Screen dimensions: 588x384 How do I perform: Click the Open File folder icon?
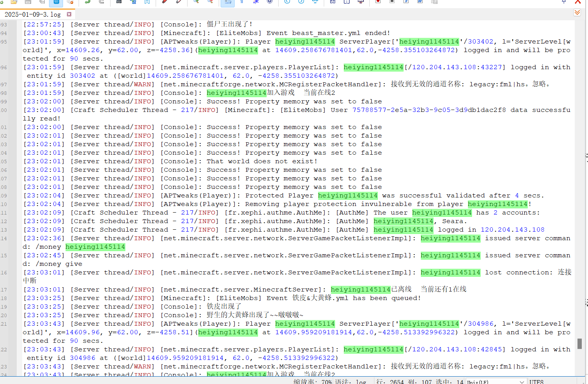pos(14,2)
